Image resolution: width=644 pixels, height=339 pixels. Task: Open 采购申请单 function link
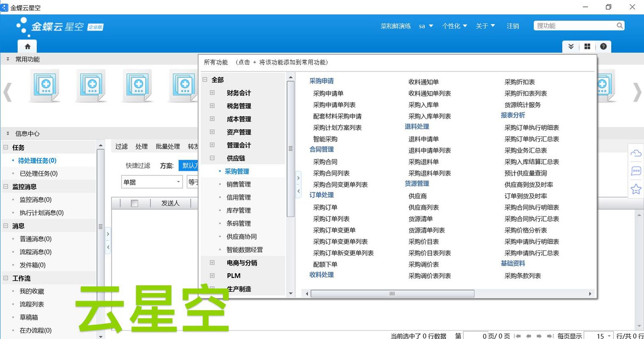point(328,93)
